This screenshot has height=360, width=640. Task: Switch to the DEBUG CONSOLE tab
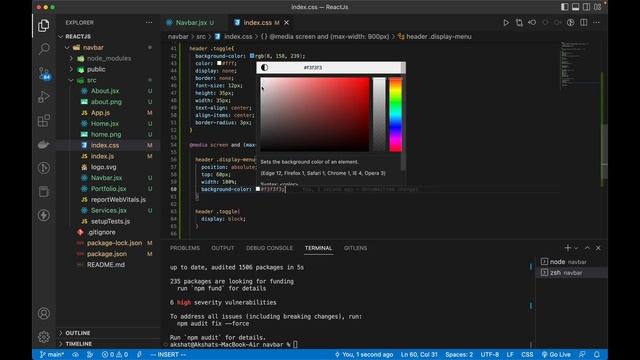click(269, 248)
